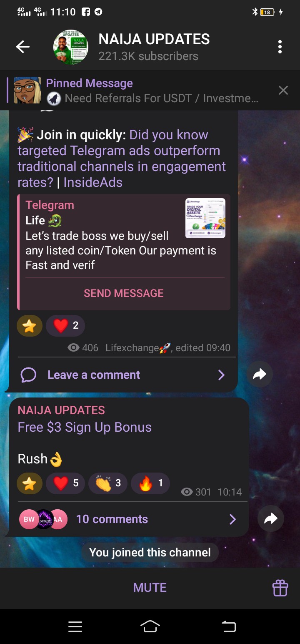Open the InsideAds targeted Telegram ads link
This screenshot has height=644, width=300.
coord(122,158)
